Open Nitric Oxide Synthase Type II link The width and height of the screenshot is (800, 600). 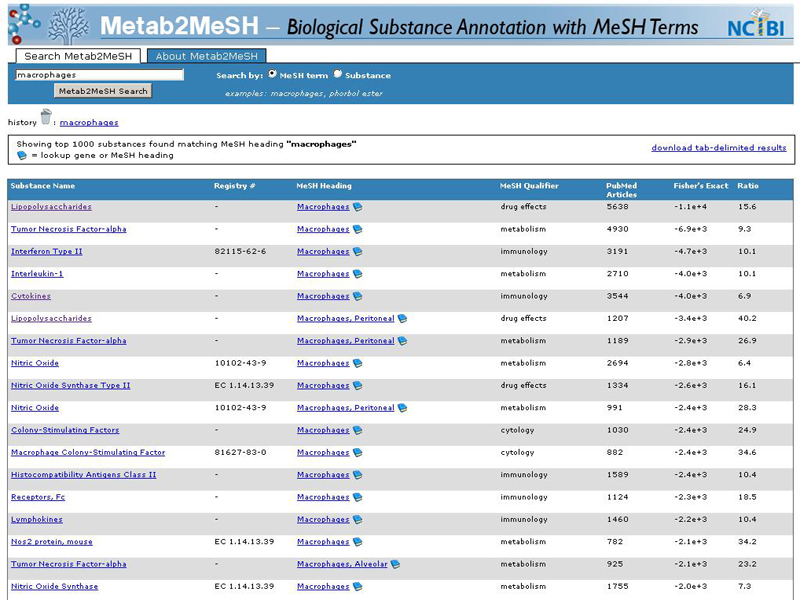[70, 386]
